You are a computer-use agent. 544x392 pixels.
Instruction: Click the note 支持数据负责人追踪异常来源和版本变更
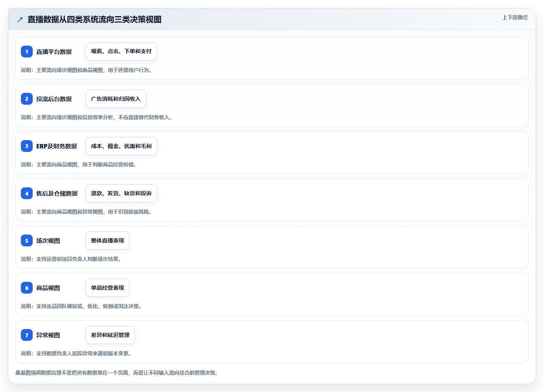click(84, 353)
